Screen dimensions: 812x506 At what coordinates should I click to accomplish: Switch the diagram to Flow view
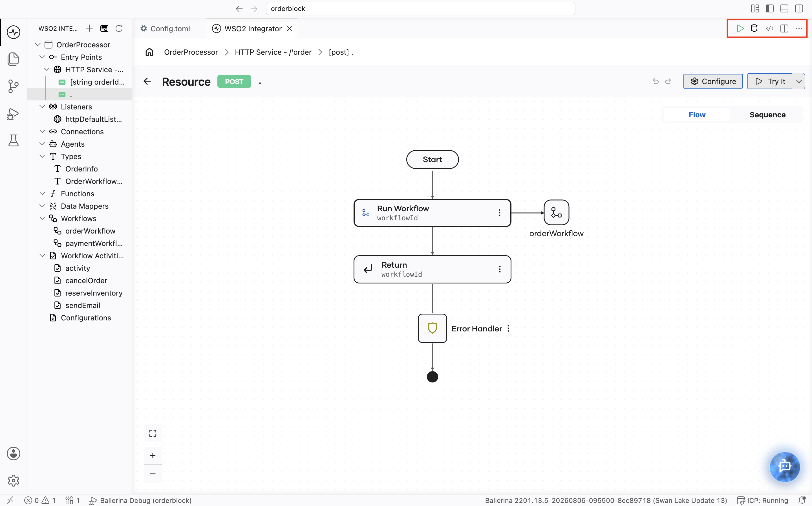(697, 115)
